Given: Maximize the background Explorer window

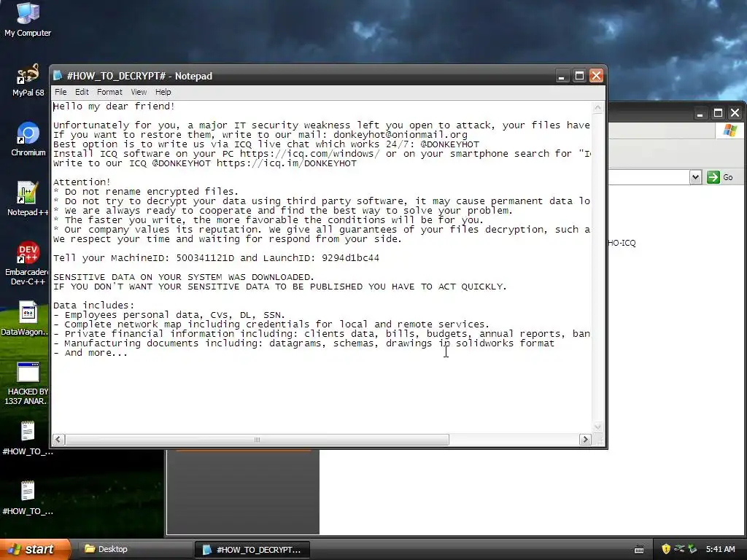Looking at the screenshot, I should coord(718,113).
